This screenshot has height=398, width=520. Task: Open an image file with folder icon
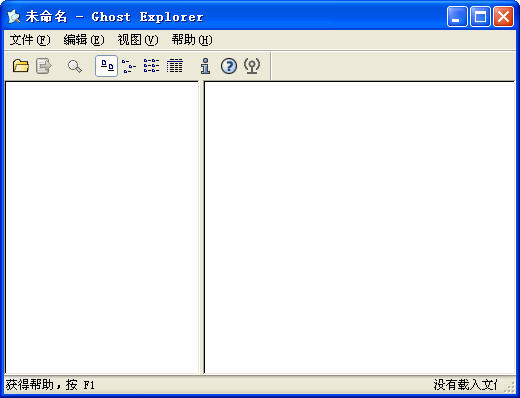(x=21, y=66)
